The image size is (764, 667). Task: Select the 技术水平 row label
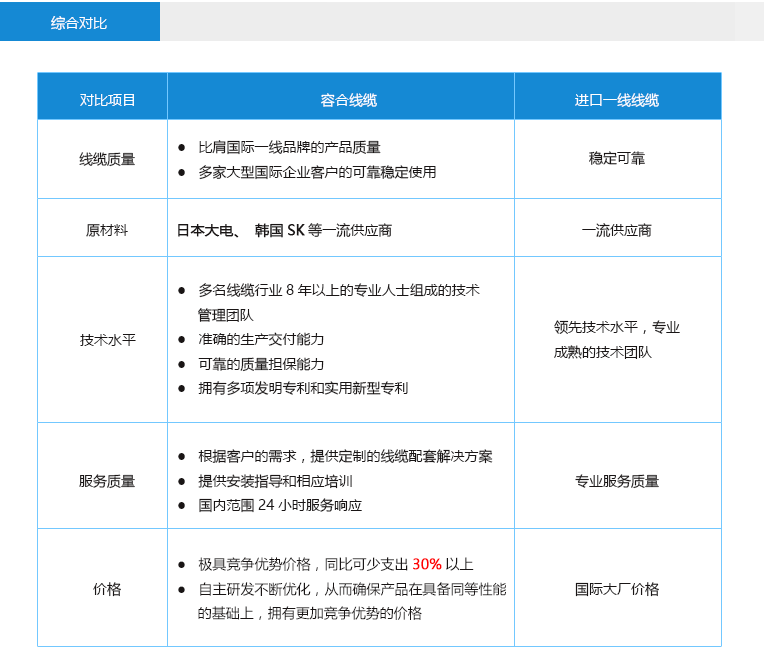(107, 339)
